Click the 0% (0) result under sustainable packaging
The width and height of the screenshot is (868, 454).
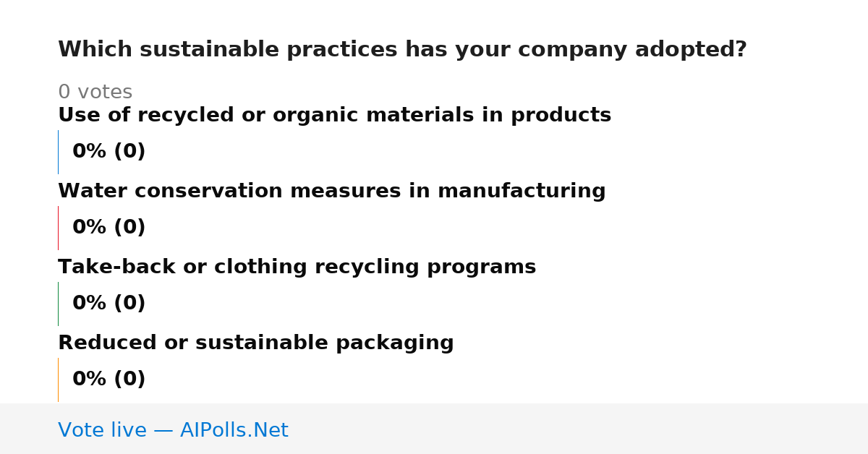pos(109,380)
